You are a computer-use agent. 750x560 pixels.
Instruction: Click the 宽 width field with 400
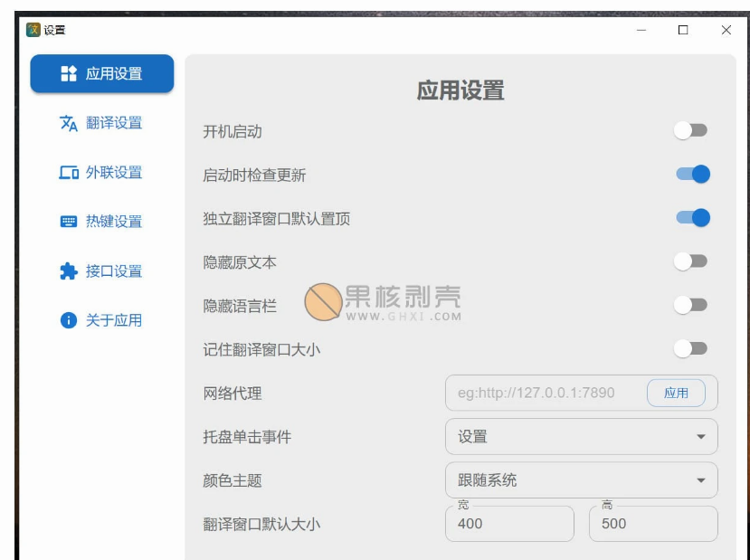point(509,524)
